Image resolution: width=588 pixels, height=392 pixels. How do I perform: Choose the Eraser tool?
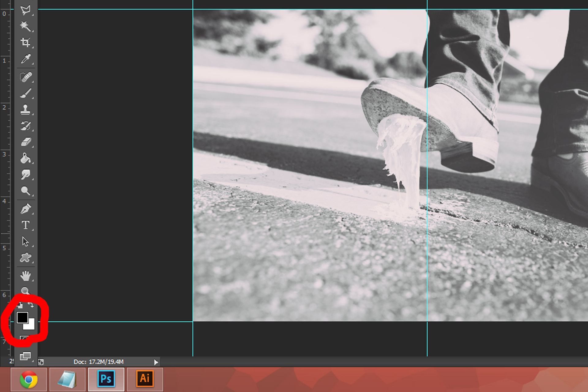(25, 142)
